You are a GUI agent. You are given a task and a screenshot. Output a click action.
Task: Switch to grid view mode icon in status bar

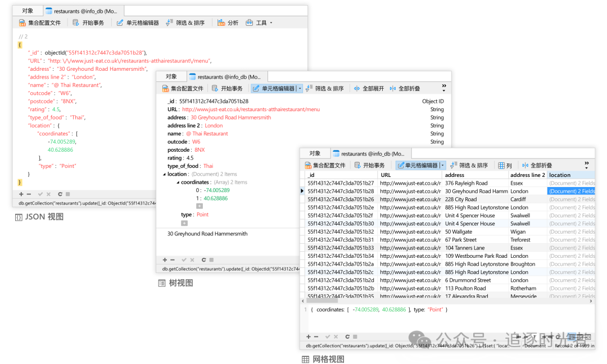coord(572,337)
